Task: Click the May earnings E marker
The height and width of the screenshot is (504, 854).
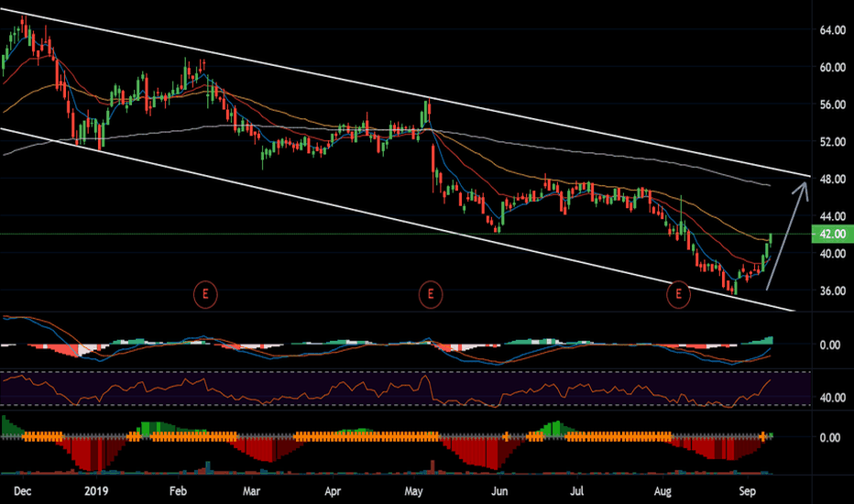Action: [x=431, y=294]
